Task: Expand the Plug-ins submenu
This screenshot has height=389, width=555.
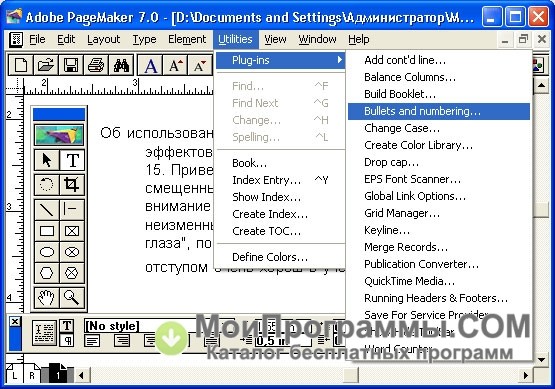Action: 280,60
